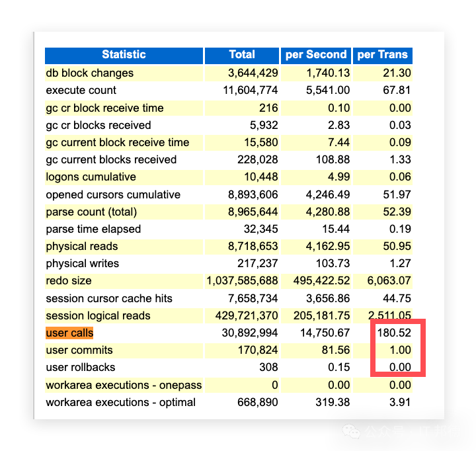Viewport: 476px width, 451px height.
Task: Click total value 7,658,734
Action: click(253, 298)
